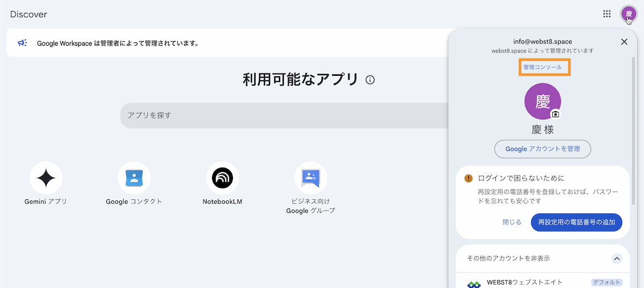Screen dimensions: 644x288
Task: Click the Google Workspace managed notice text
Action: pyautogui.click(x=118, y=43)
